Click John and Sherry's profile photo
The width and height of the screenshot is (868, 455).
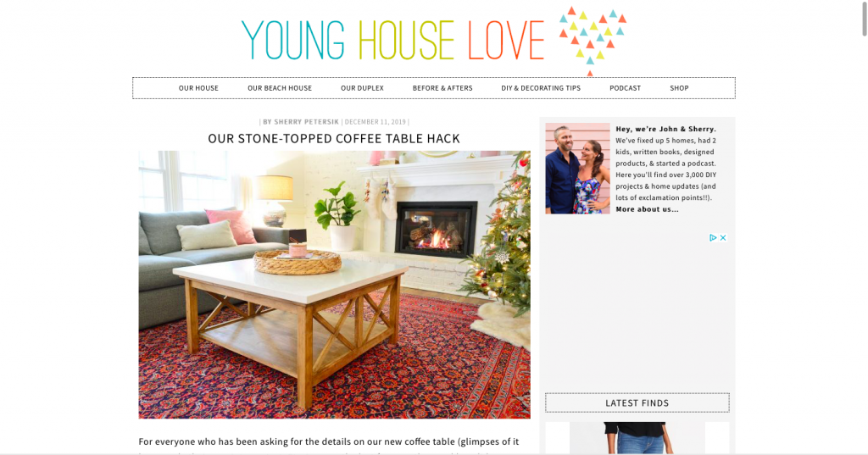point(577,169)
